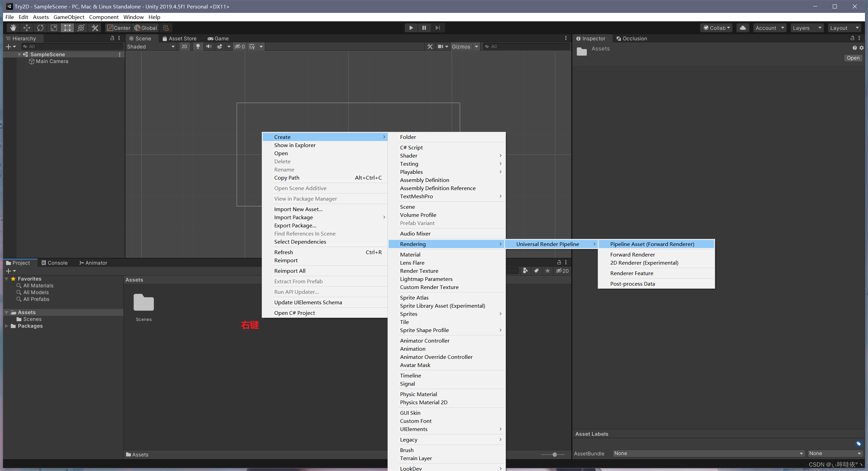This screenshot has width=868, height=471.
Task: Toggle hidden packages count 20 in Project
Action: coord(562,271)
